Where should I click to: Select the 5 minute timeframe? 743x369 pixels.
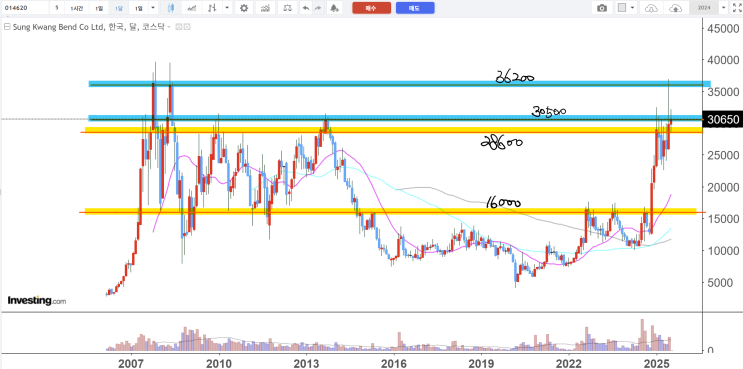57,8
